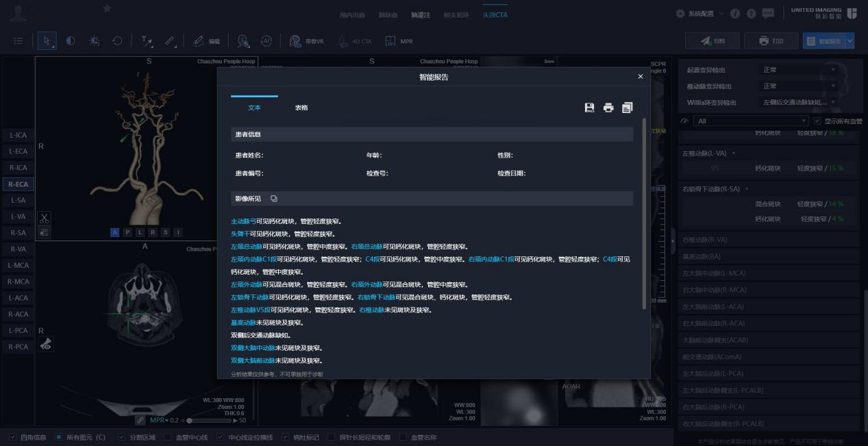Toggle the 分割区域 checkbox
Screen dimensions: 868x446
pyautogui.click(x=122, y=437)
